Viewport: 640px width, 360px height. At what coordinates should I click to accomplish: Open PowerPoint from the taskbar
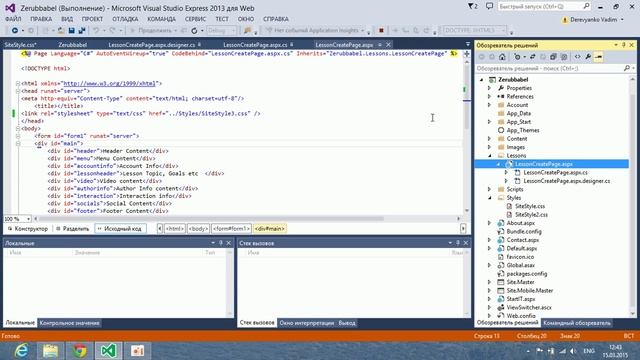pyautogui.click(x=138, y=351)
